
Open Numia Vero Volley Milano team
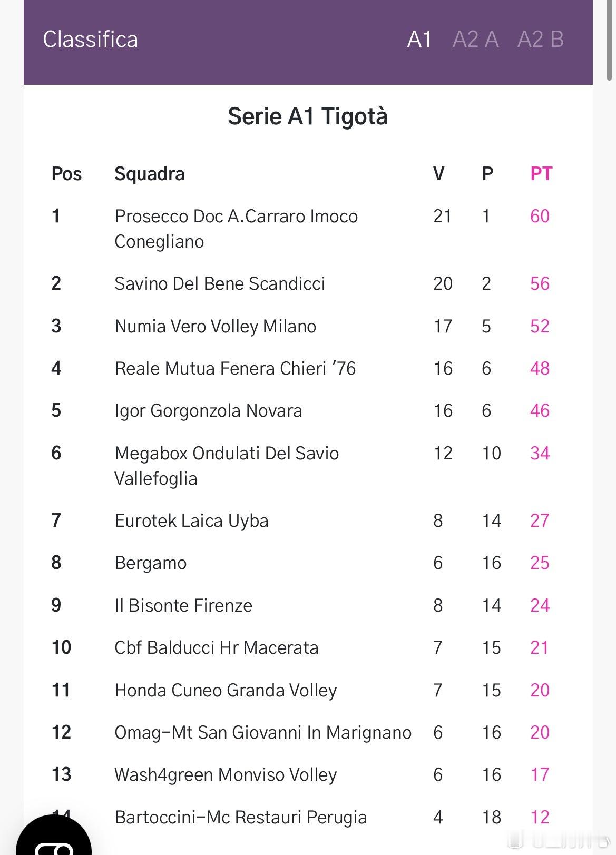click(x=215, y=326)
